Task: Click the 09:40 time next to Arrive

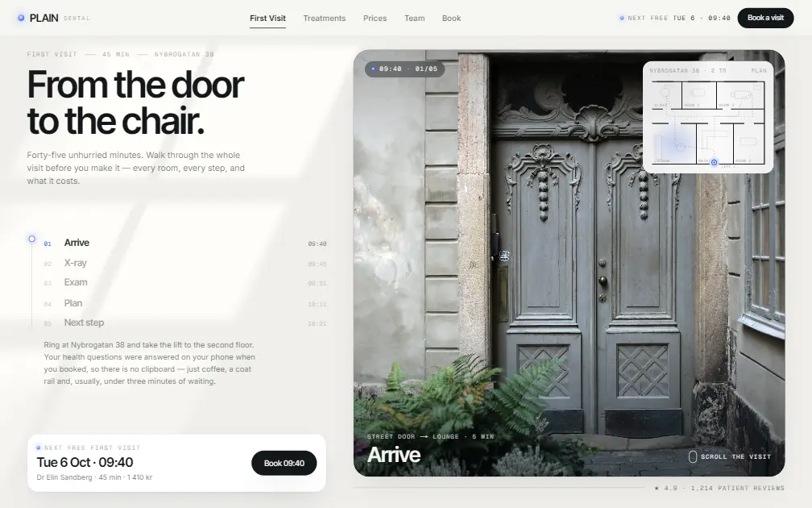Action: coord(317,244)
